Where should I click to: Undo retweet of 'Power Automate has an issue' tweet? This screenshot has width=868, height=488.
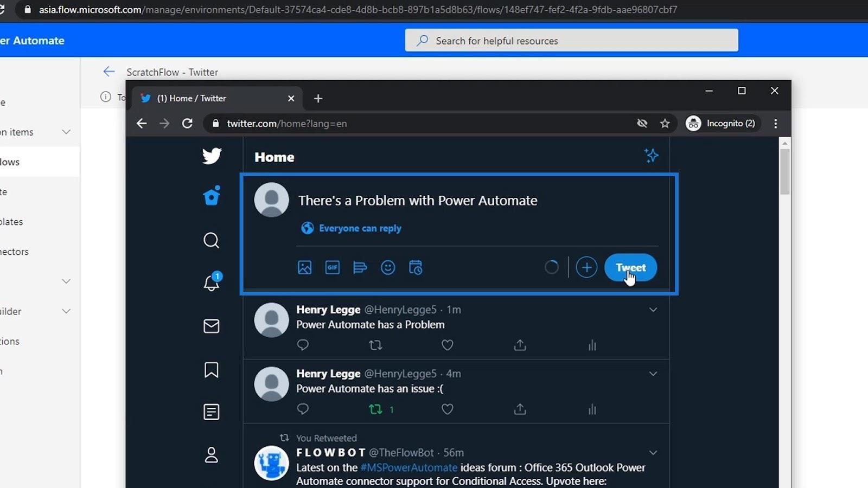click(375, 409)
